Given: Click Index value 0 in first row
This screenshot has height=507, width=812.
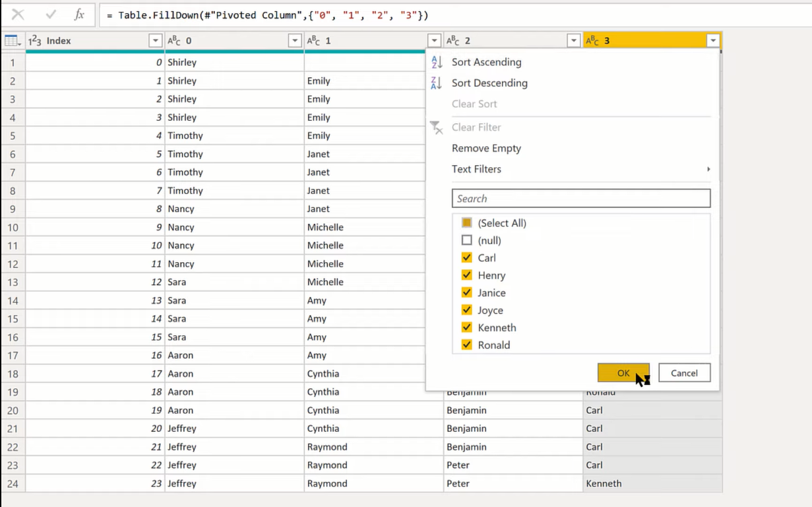Looking at the screenshot, I should [159, 63].
